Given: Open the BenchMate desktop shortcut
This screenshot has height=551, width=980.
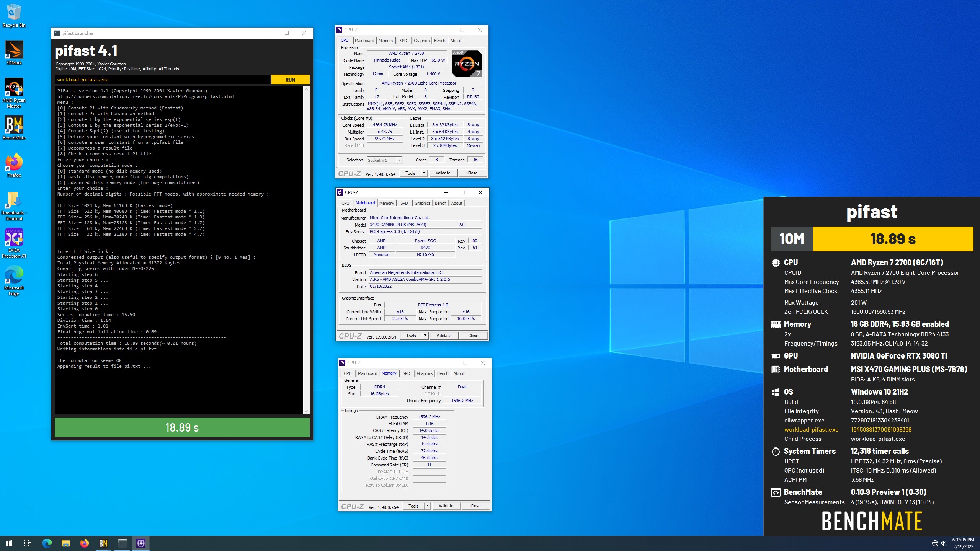Looking at the screenshot, I should [14, 128].
